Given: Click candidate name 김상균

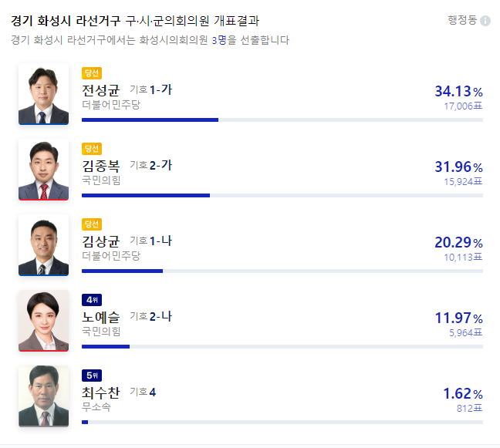Looking at the screenshot, I should click(x=100, y=241).
